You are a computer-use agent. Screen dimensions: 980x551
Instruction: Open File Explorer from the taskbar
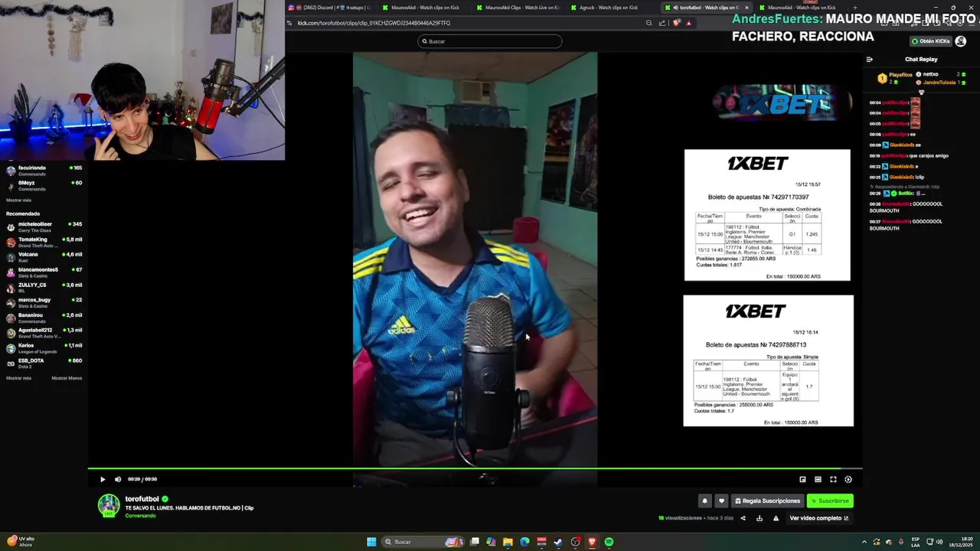tap(508, 542)
